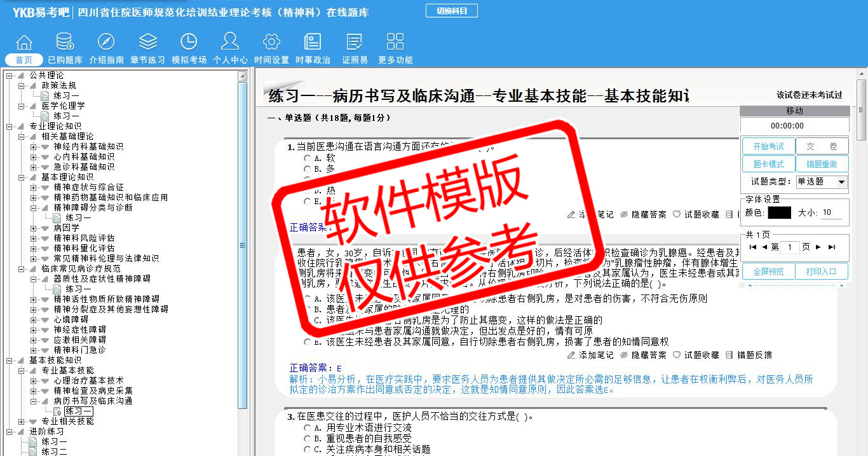The height and width of the screenshot is (456, 868).
Task: Click the 题卡模式 button
Action: (x=768, y=164)
